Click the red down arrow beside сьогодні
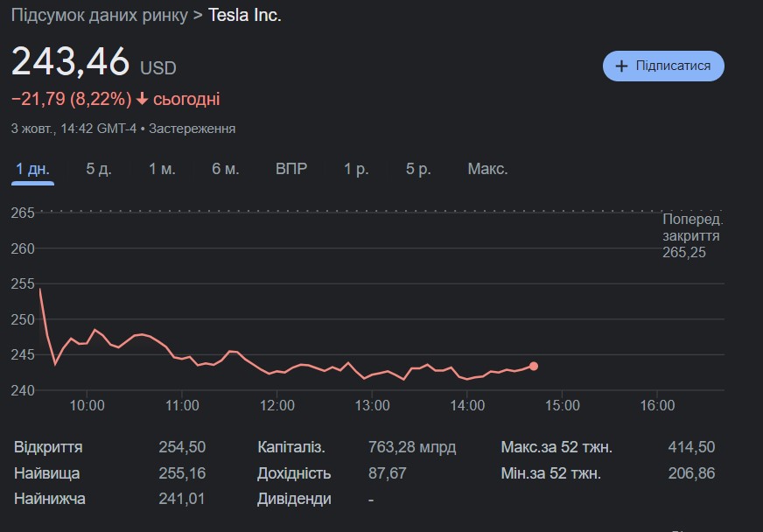The width and height of the screenshot is (763, 532). point(143,99)
